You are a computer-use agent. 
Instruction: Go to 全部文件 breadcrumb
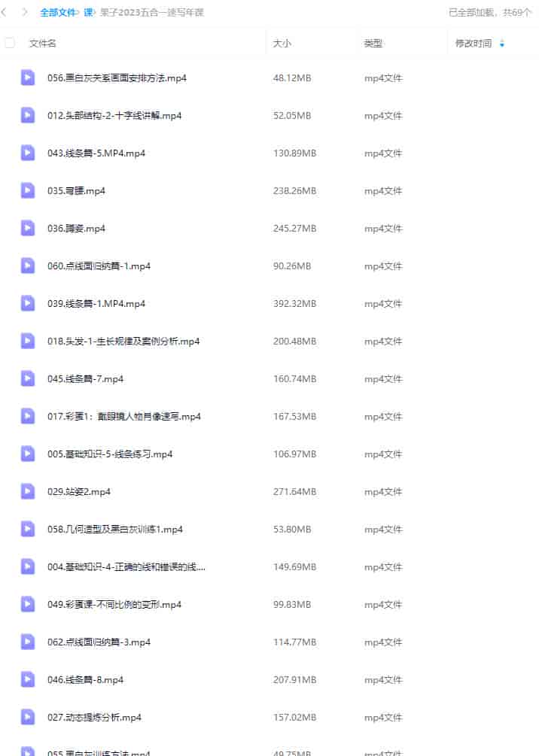click(x=58, y=12)
